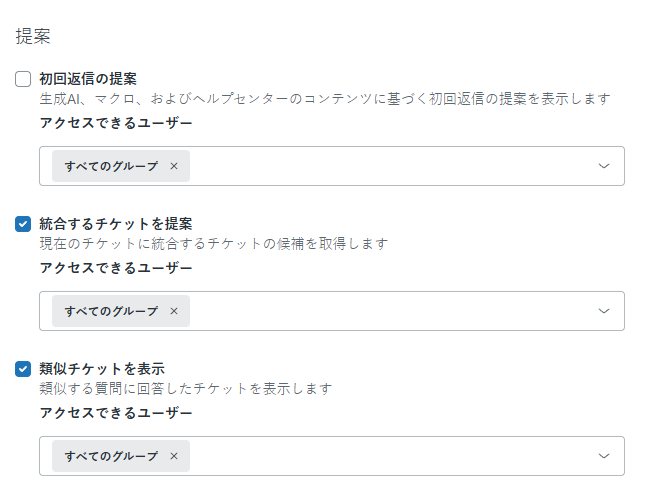Select the すべてのグループ chip under 初回返信の提案
This screenshot has height=490, width=653.
pos(111,166)
